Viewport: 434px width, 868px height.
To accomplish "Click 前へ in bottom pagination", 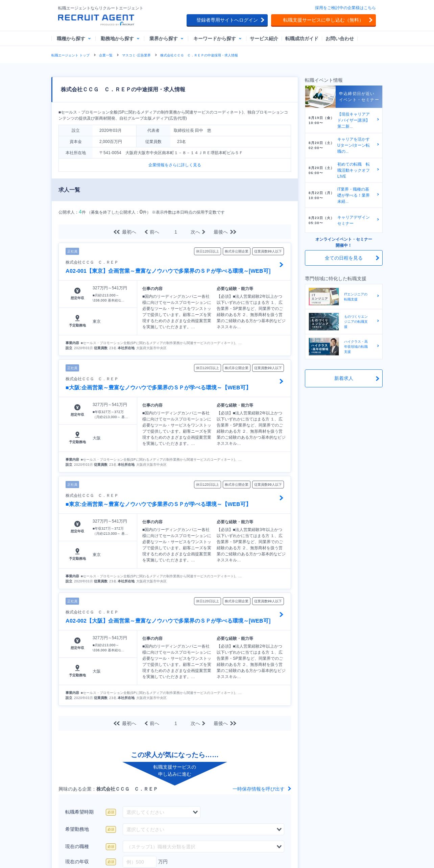I will 152,723.
